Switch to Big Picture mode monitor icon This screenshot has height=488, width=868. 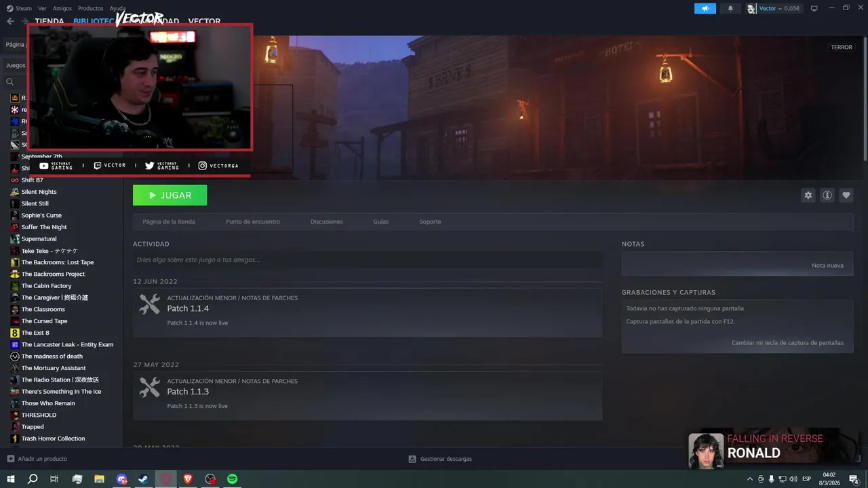click(x=814, y=8)
